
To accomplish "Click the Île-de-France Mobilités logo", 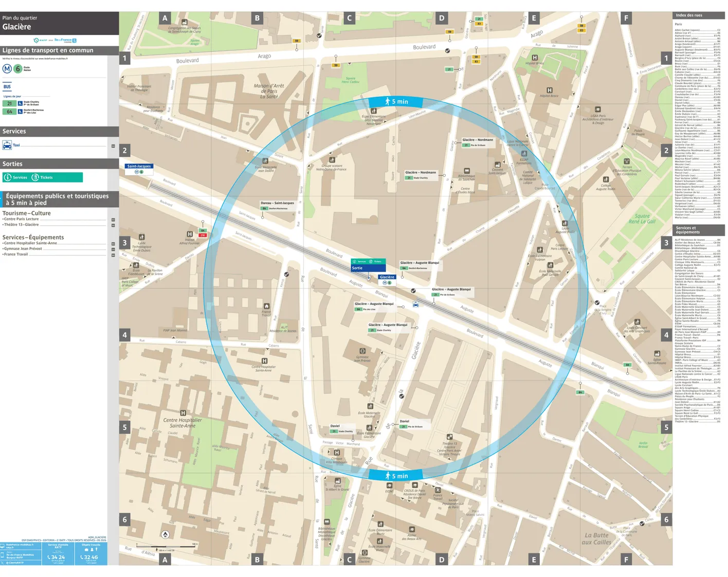I will click(x=65, y=40).
